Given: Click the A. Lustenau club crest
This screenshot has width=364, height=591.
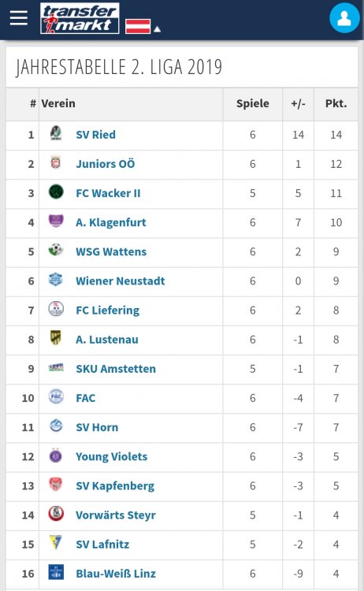Looking at the screenshot, I should click(x=56, y=338).
